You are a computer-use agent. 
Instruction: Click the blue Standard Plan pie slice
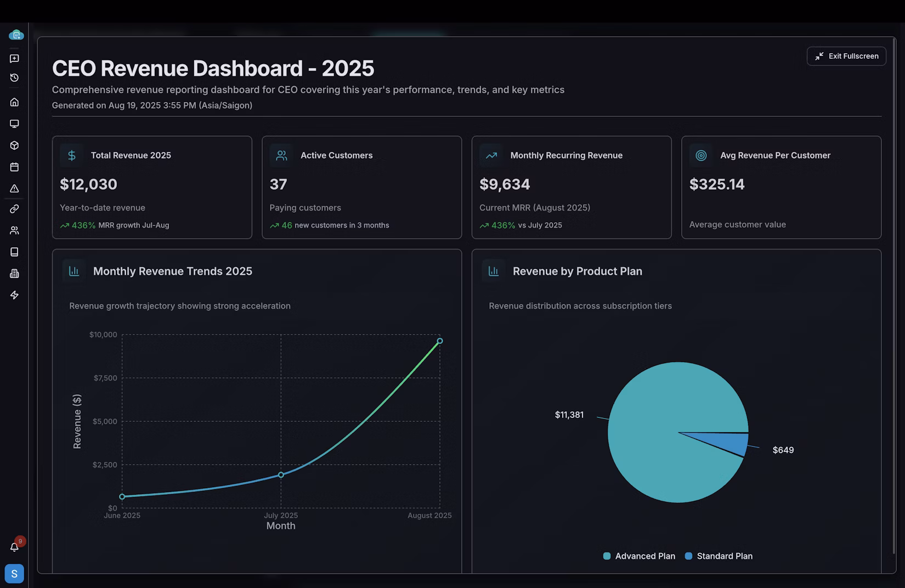click(729, 443)
